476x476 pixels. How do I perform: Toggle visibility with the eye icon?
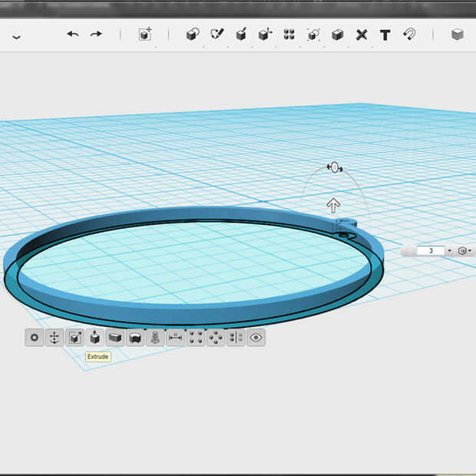[256, 337]
